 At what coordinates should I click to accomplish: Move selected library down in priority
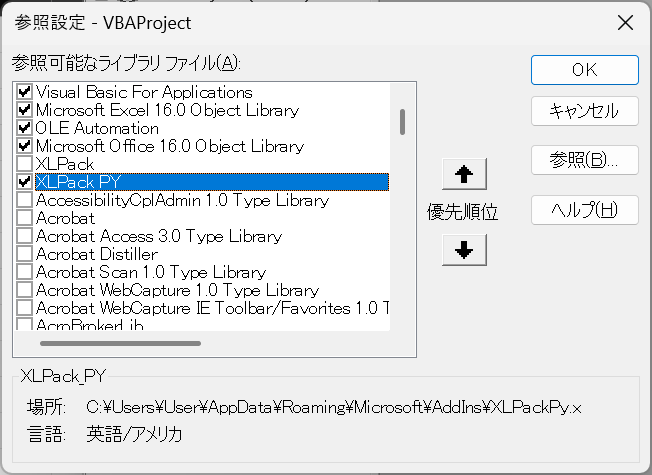pos(463,251)
